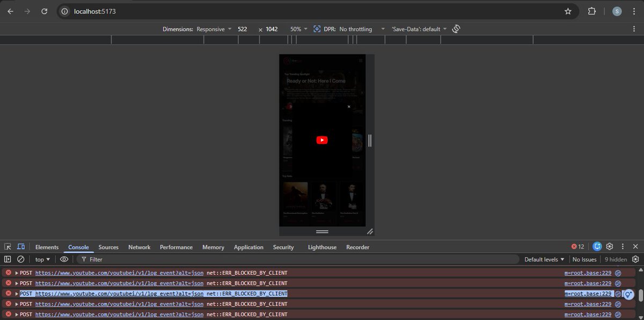This screenshot has width=644, height=320.
Task: Switch to the Elements tab
Action: [x=47, y=247]
